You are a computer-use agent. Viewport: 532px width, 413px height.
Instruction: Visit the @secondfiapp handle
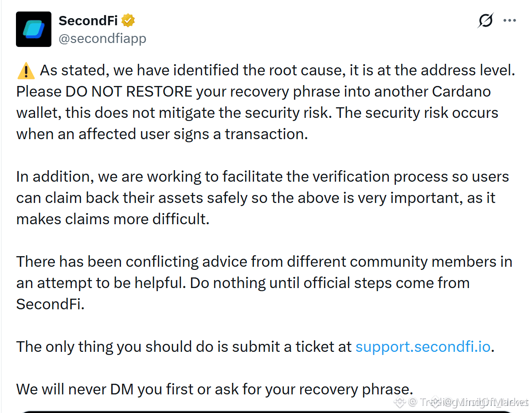pyautogui.click(x=102, y=39)
